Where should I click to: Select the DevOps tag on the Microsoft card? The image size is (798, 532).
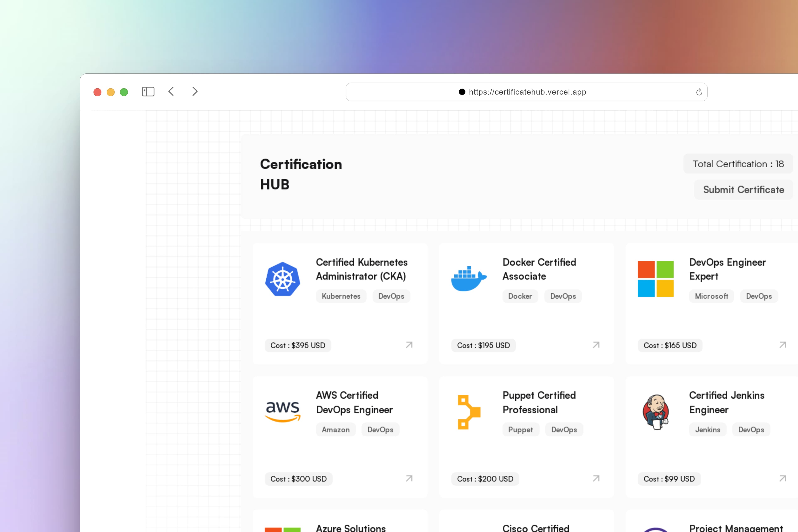[x=759, y=296]
